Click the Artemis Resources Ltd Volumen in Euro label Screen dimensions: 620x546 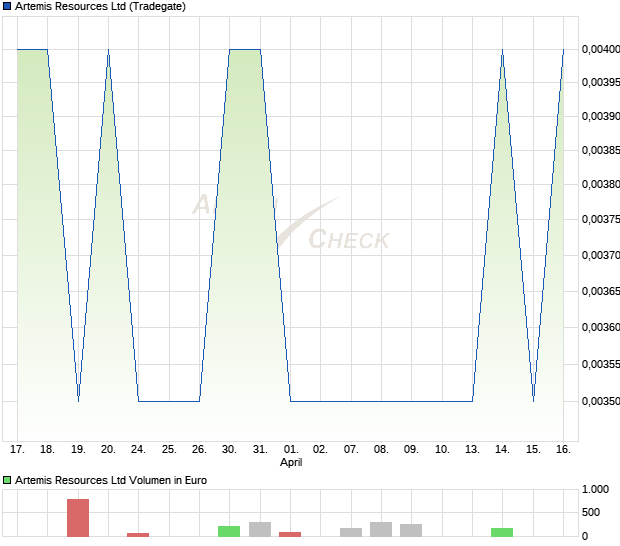coord(111,480)
